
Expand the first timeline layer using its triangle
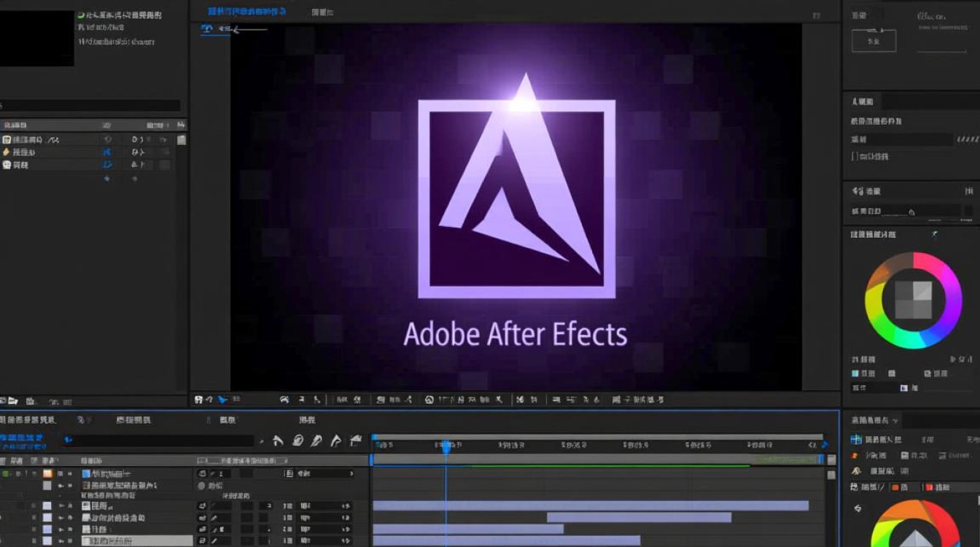[60, 473]
